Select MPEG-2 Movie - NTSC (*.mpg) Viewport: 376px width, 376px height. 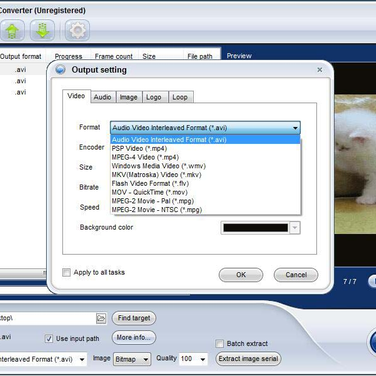click(205, 210)
